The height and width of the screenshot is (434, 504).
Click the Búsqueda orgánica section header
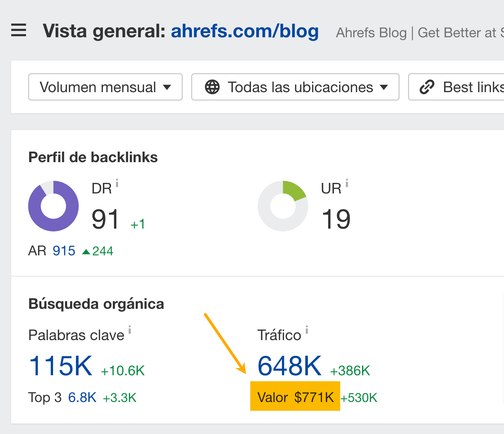click(x=96, y=304)
